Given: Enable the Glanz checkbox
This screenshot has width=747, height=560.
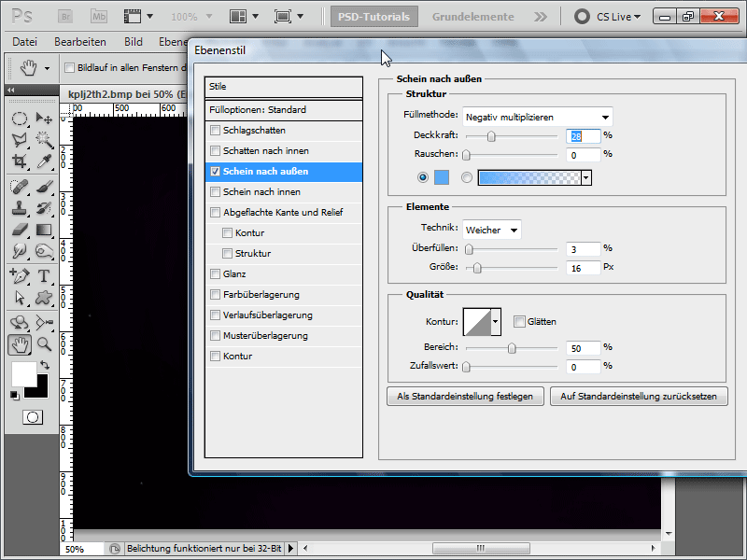Looking at the screenshot, I should 216,273.
